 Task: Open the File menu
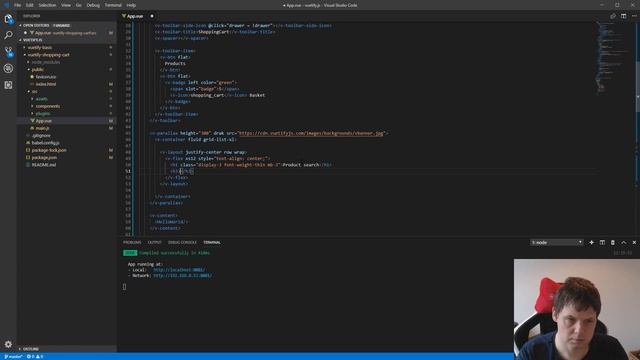coord(17,5)
